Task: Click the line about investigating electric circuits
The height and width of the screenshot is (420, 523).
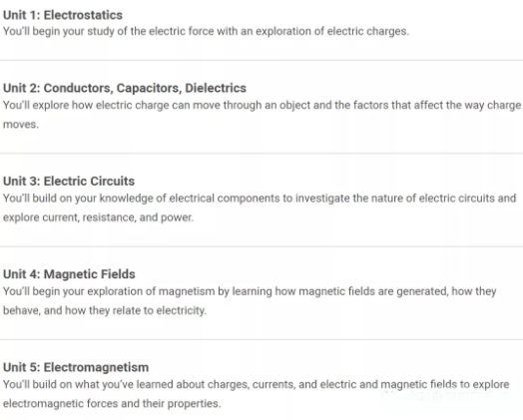Action: (260, 199)
